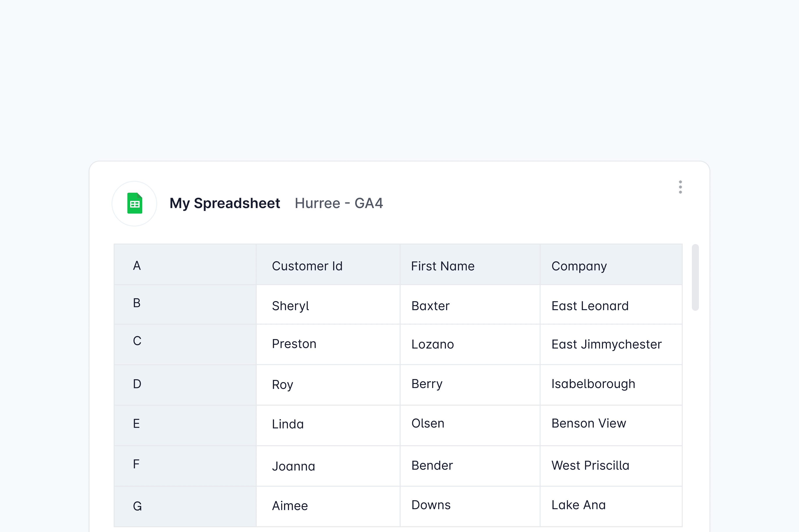Select the East Jimmychester cell
The width and height of the screenshot is (799, 532).
pyautogui.click(x=606, y=344)
